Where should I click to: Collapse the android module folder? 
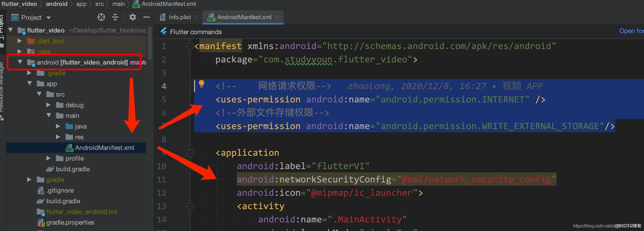pyautogui.click(x=20, y=62)
